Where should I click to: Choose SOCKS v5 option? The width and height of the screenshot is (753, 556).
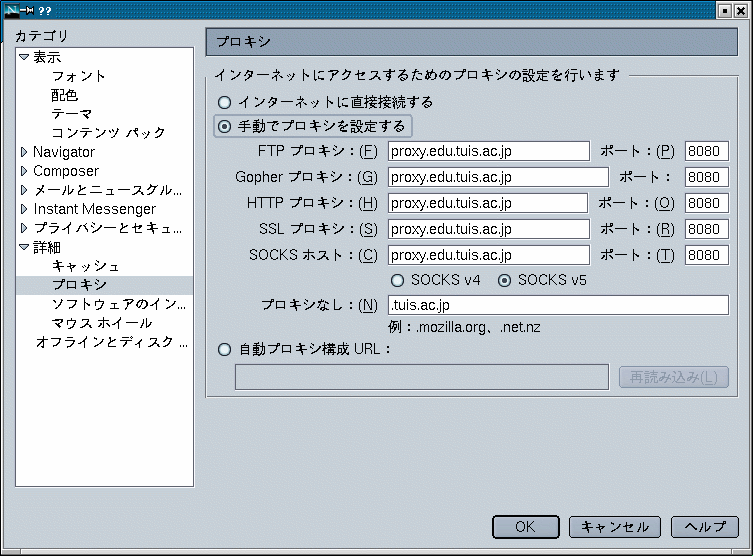[x=504, y=280]
